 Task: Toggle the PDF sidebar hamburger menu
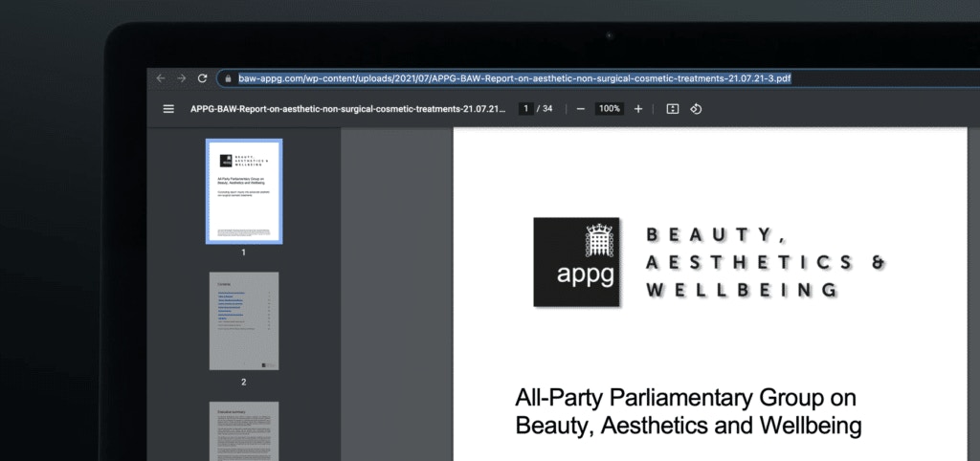coord(168,109)
